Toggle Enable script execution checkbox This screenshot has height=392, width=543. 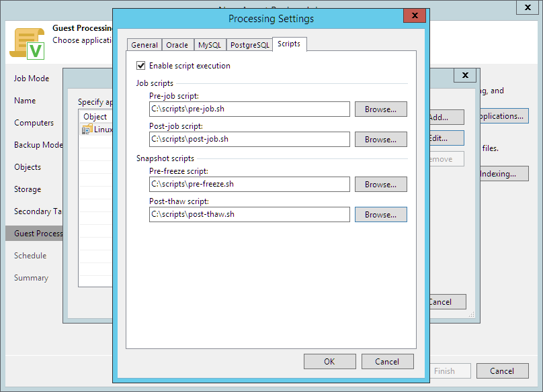pyautogui.click(x=140, y=65)
